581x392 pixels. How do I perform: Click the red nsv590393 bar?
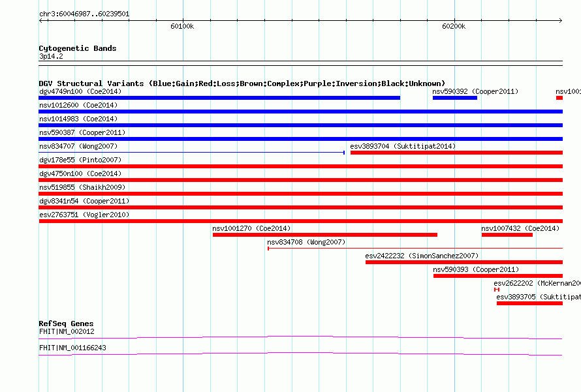(x=498, y=276)
